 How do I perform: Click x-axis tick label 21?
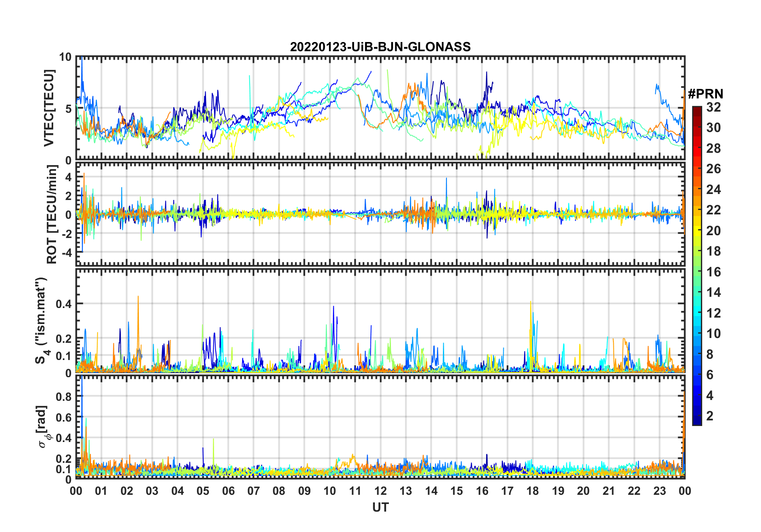pyautogui.click(x=609, y=491)
